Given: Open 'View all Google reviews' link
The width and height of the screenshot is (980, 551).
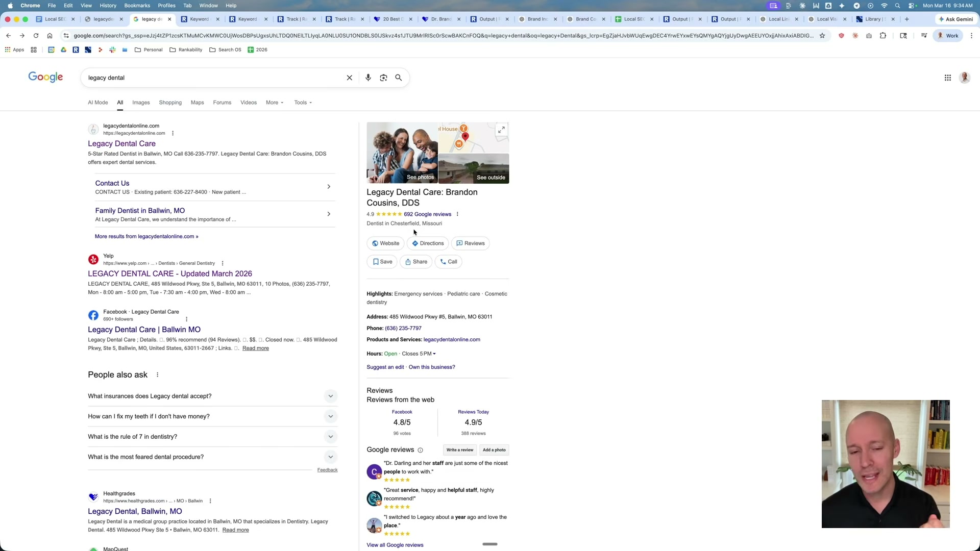Looking at the screenshot, I should click(395, 545).
